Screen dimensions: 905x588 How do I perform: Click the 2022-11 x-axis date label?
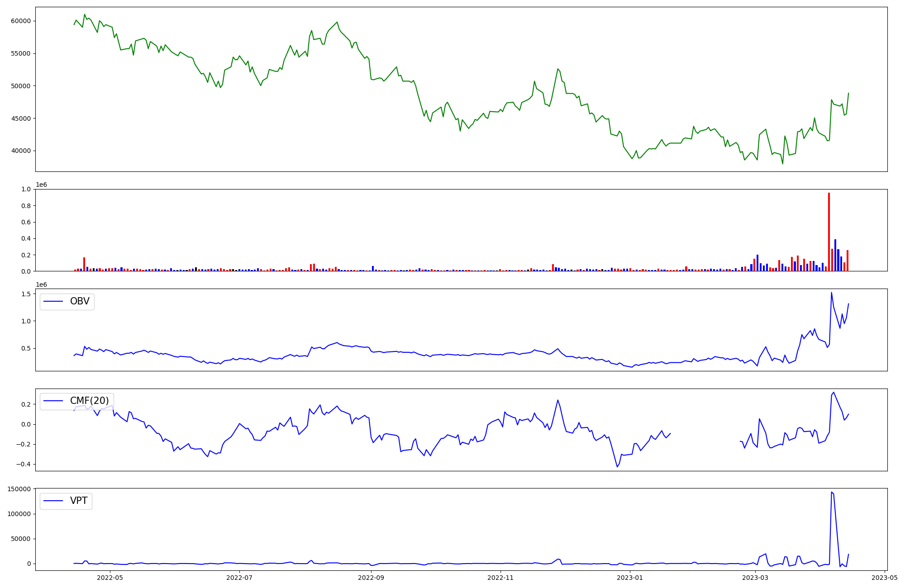500,577
